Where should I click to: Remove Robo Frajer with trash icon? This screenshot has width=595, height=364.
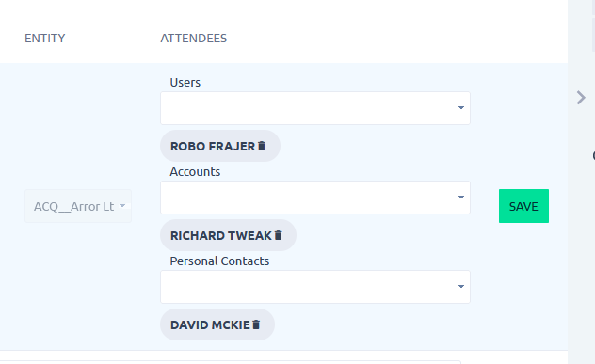[x=262, y=146]
